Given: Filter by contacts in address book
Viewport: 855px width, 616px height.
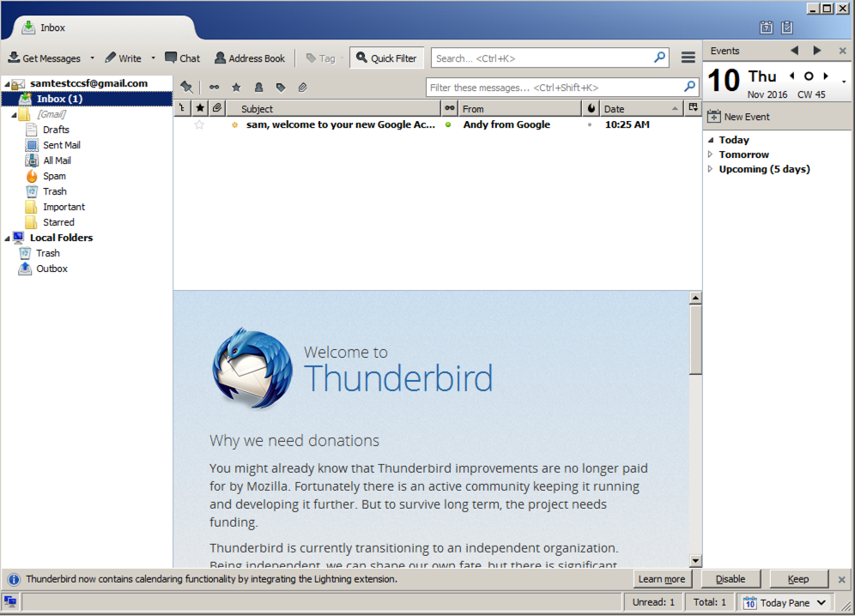Looking at the screenshot, I should pyautogui.click(x=258, y=88).
